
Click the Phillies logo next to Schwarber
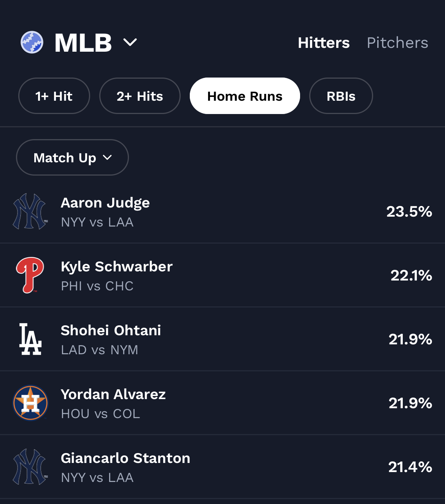(x=30, y=275)
